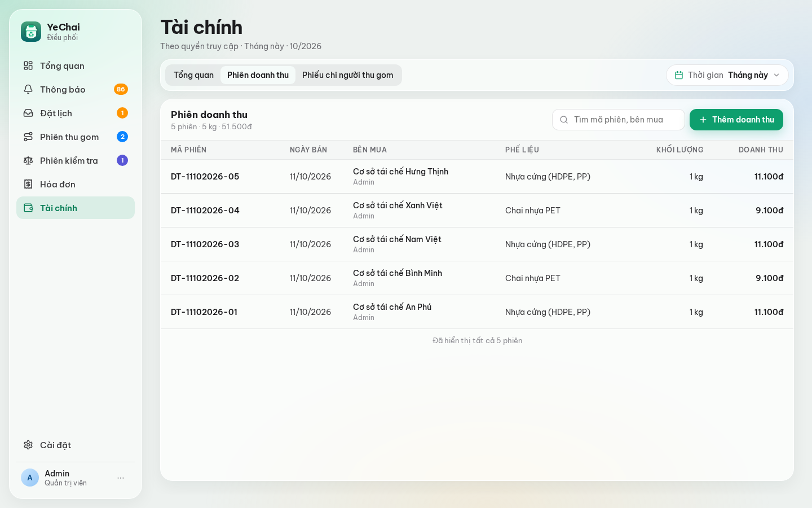Image resolution: width=812 pixels, height=508 pixels.
Task: Click the 9.100đ revenue in DT-11102026-04 row
Action: [x=769, y=211]
